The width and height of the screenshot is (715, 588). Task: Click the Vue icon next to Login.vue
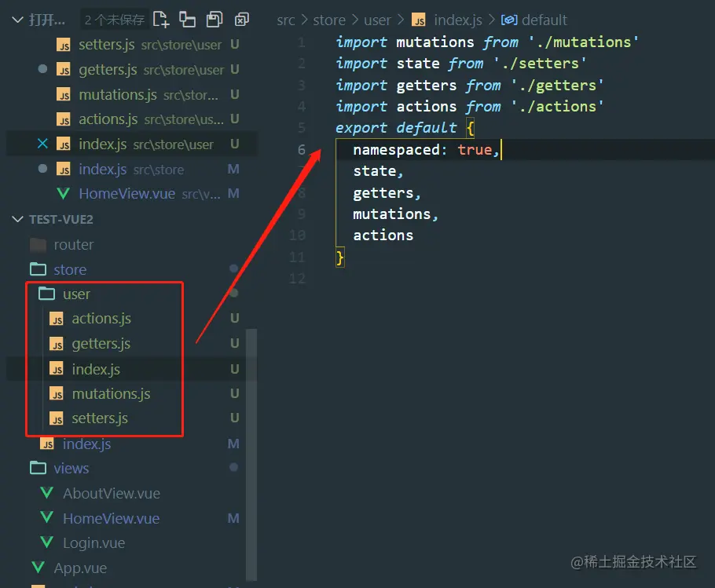(47, 542)
